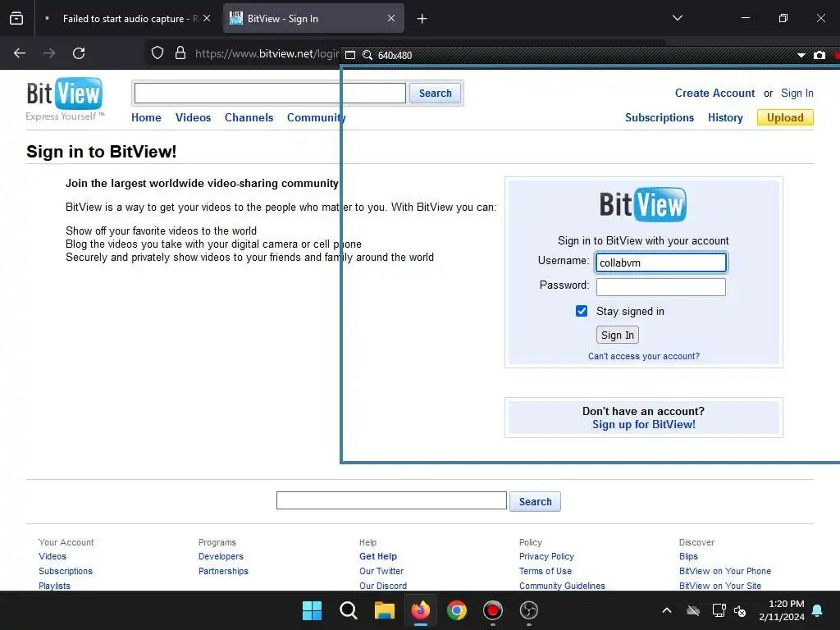Open the network status tray icon

click(x=719, y=610)
